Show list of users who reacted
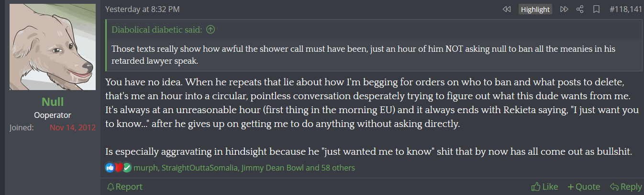This screenshot has width=644, height=195. pyautogui.click(x=244, y=168)
